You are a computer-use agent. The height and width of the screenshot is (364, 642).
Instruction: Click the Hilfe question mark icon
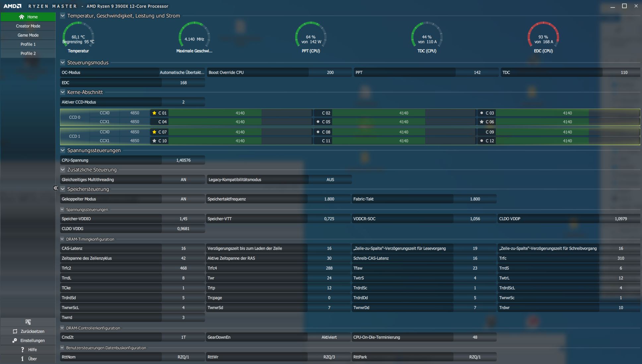tap(22, 349)
